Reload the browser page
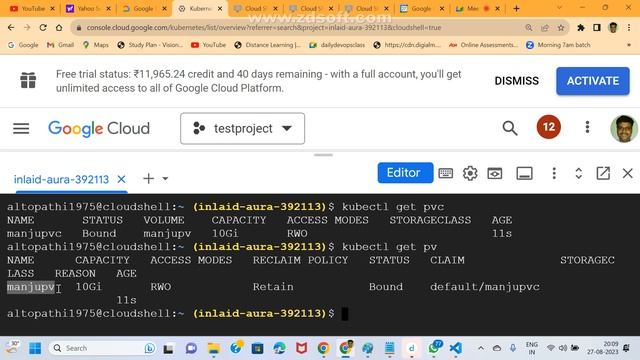 [43, 27]
